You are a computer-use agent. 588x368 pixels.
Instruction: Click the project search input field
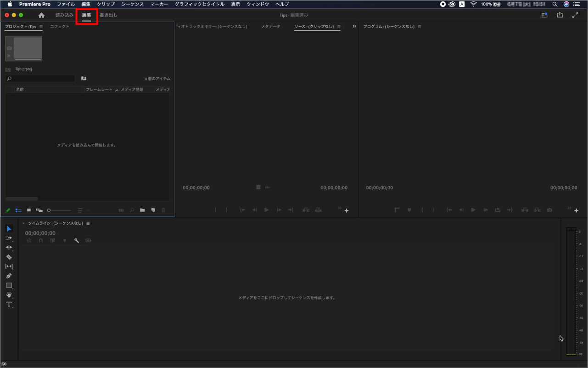click(42, 79)
